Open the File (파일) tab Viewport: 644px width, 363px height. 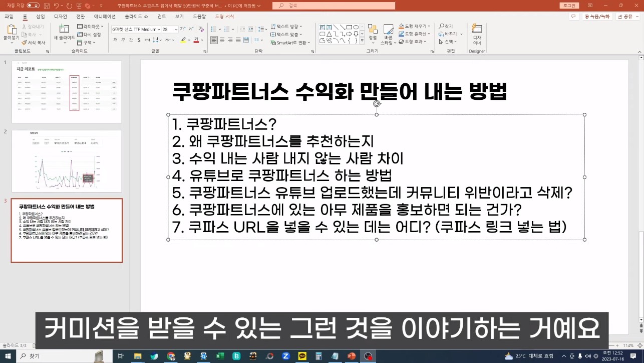tap(9, 17)
